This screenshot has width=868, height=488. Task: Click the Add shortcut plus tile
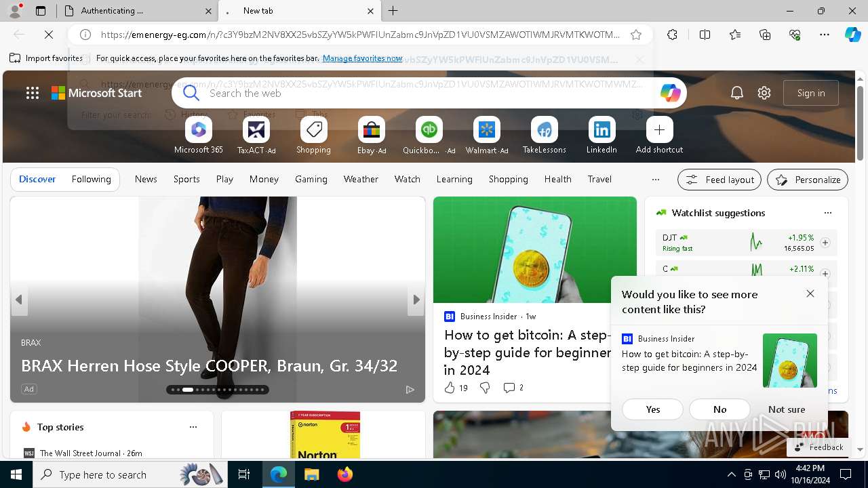tap(659, 129)
